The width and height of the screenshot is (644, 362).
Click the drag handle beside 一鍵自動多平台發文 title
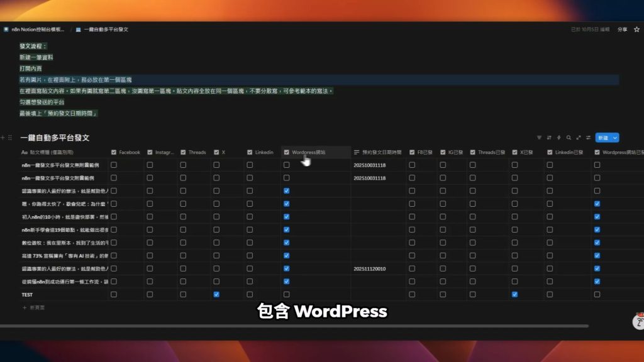[11, 137]
